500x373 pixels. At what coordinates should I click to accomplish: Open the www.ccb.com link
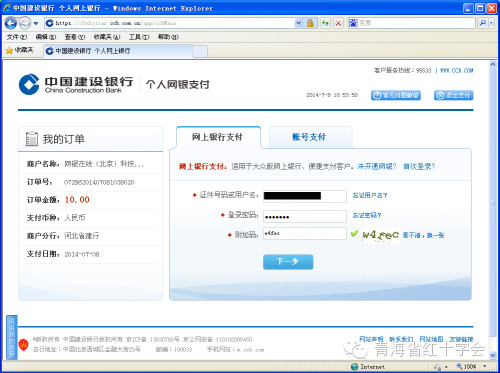click(456, 70)
